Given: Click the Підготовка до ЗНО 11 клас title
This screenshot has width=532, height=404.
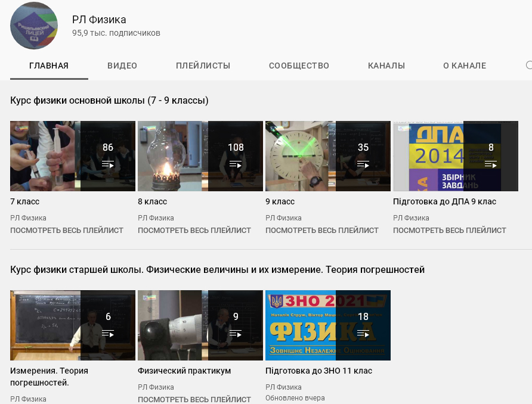Looking at the screenshot, I should [318, 371].
